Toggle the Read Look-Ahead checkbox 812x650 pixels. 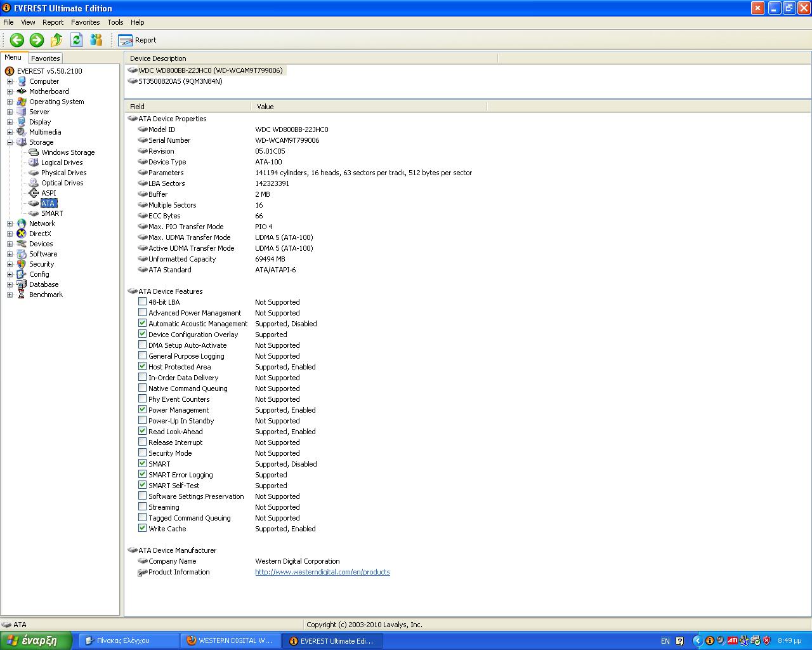click(x=143, y=432)
